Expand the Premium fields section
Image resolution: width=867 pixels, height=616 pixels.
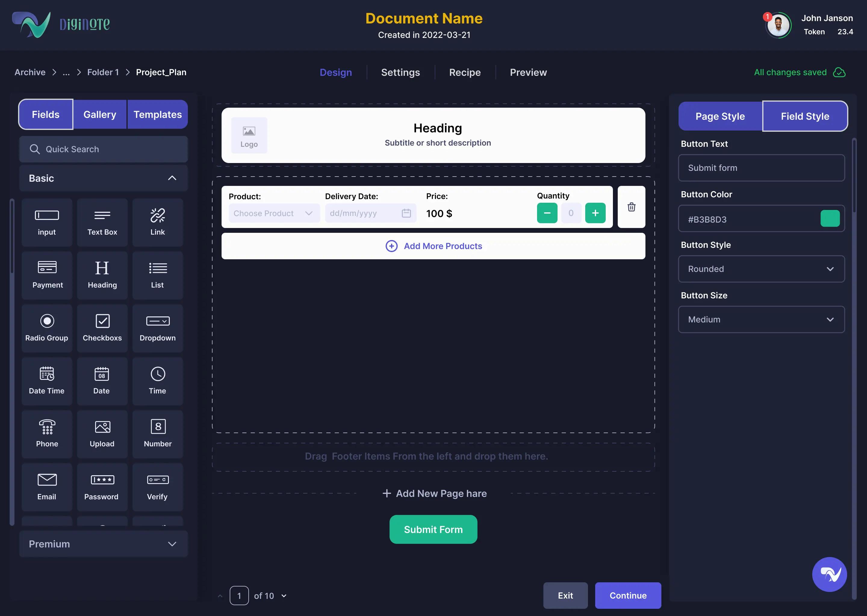coord(172,544)
